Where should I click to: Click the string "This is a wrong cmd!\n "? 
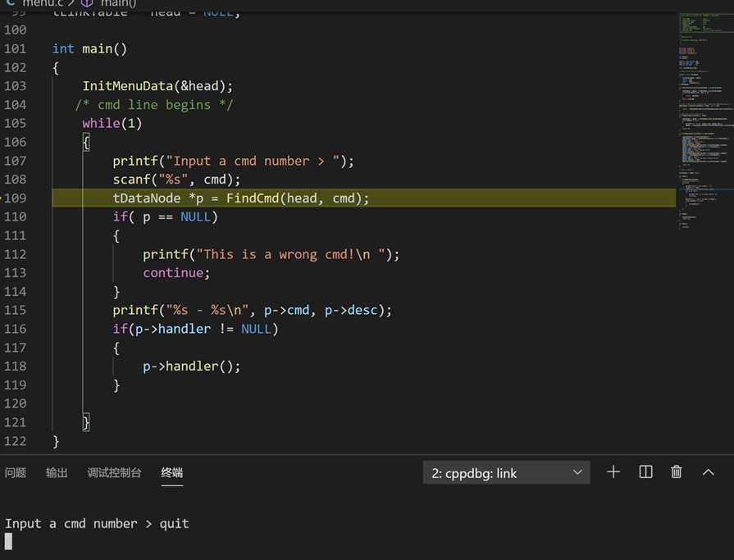click(290, 254)
